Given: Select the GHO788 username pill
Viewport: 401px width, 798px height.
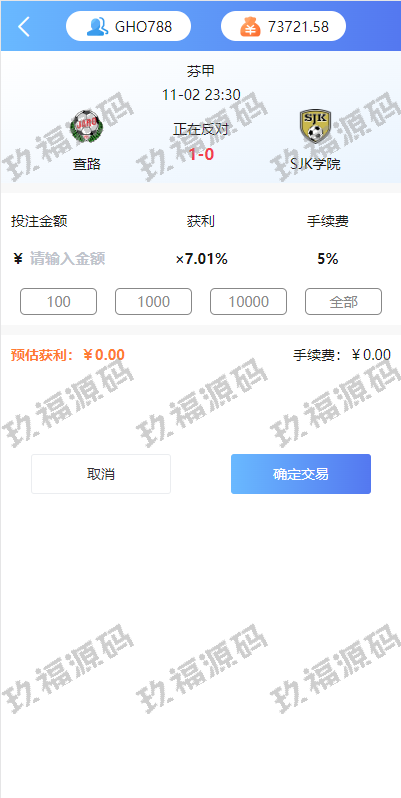Looking at the screenshot, I should tap(128, 26).
